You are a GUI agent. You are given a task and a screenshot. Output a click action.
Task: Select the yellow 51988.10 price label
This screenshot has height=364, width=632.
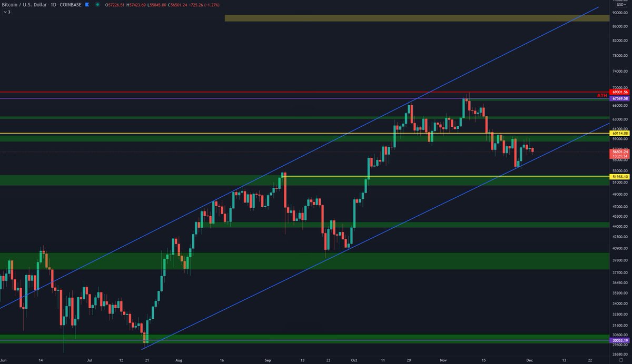pos(619,177)
